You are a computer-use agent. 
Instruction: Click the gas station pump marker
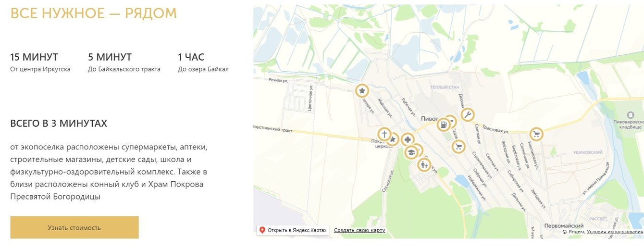[x=443, y=125]
